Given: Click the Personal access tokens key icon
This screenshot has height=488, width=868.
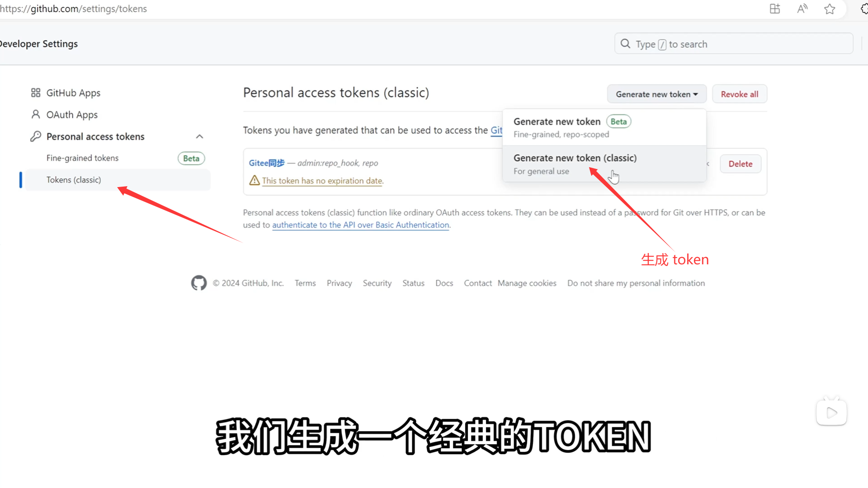Looking at the screenshot, I should [x=36, y=136].
